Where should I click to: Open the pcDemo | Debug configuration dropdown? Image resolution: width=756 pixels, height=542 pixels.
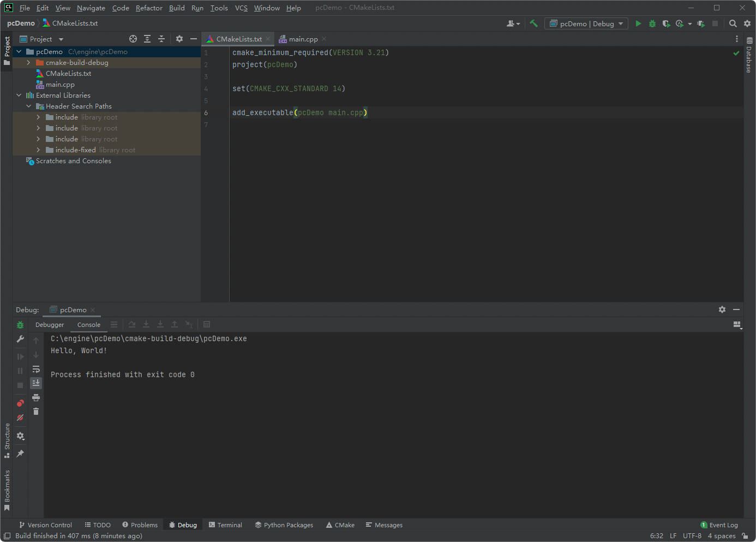point(586,23)
